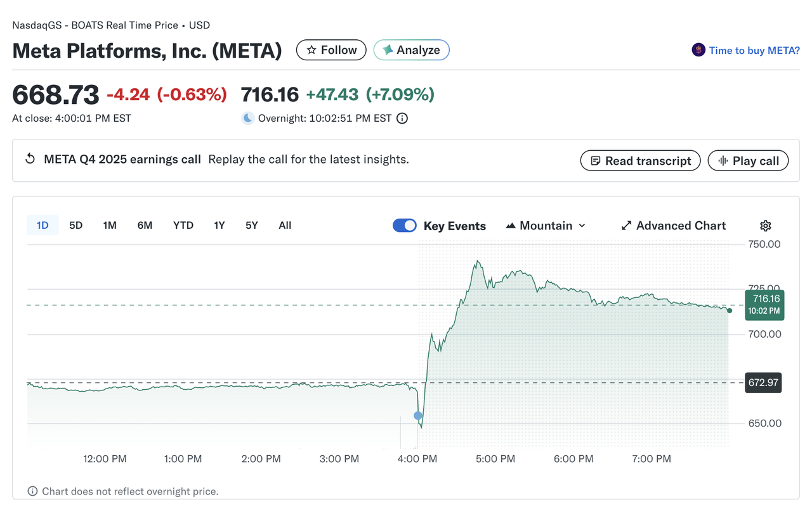Switch to the 5D chart tab

click(x=75, y=225)
